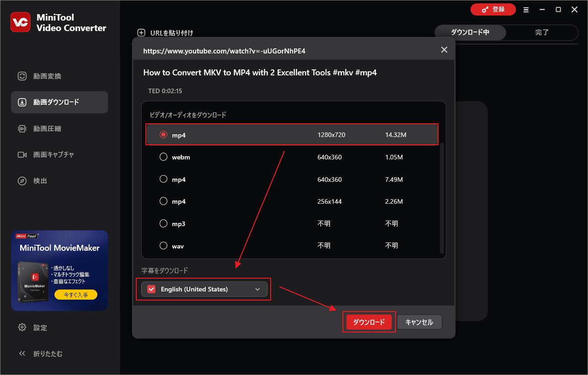The width and height of the screenshot is (588, 375).
Task: Click the 14.32M file size value
Action: pos(396,135)
